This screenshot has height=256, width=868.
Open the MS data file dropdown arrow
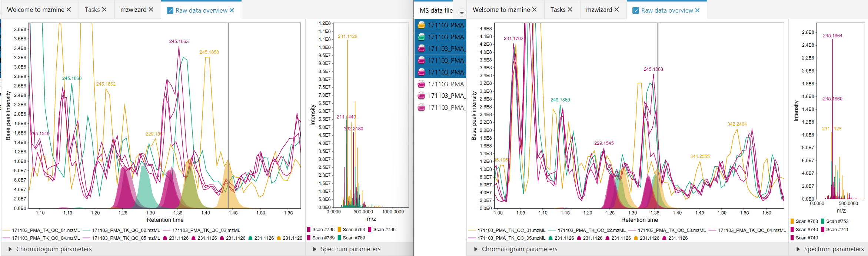(x=462, y=13)
